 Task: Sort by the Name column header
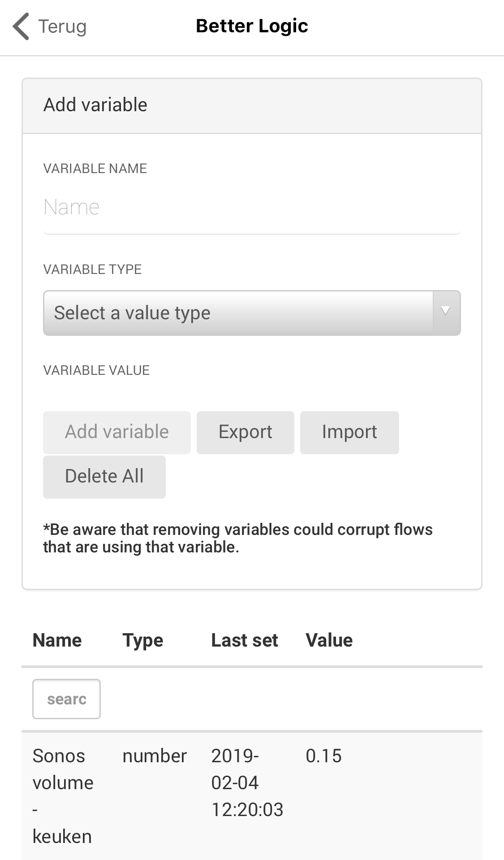pyautogui.click(x=57, y=640)
